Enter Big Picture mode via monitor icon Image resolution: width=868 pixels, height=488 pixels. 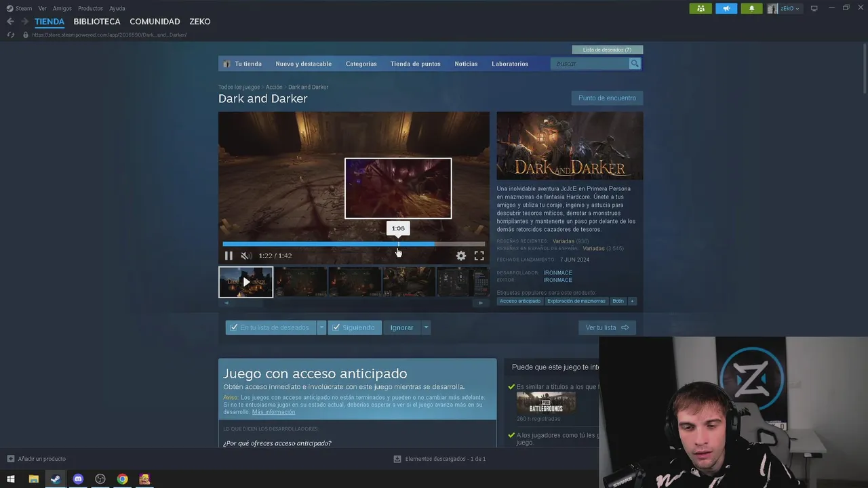(x=814, y=8)
